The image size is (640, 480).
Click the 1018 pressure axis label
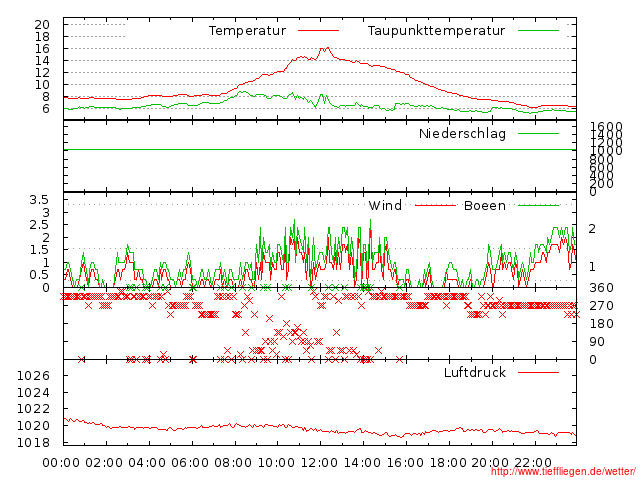[x=33, y=442]
